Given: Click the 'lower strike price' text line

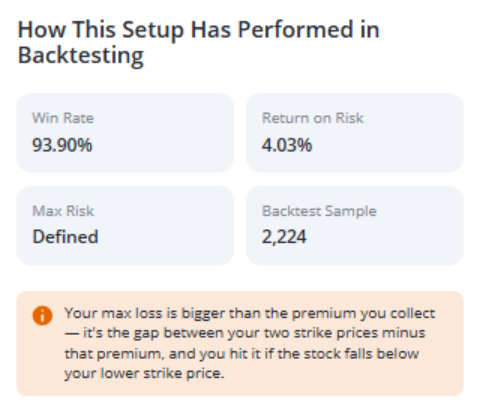Looking at the screenshot, I should [x=144, y=373].
